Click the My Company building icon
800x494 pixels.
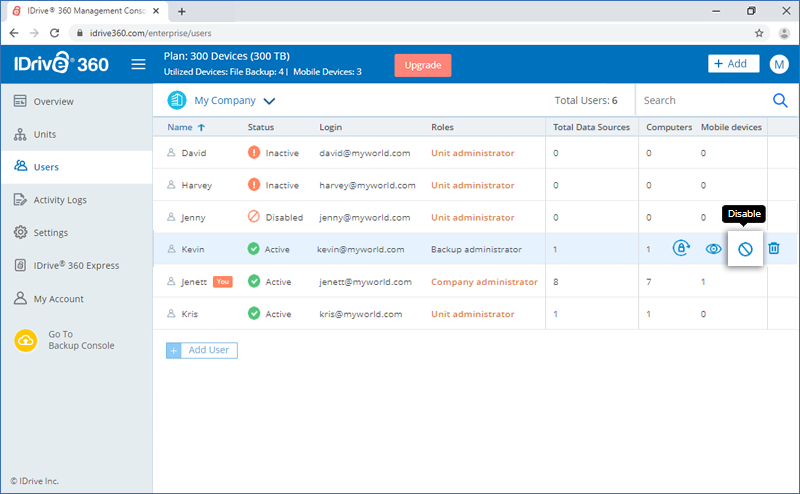click(177, 100)
